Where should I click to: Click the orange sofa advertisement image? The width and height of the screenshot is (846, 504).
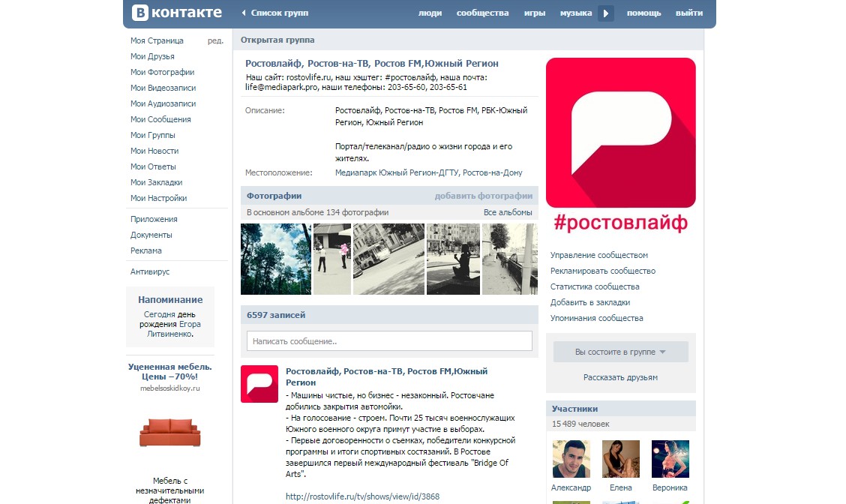point(170,433)
